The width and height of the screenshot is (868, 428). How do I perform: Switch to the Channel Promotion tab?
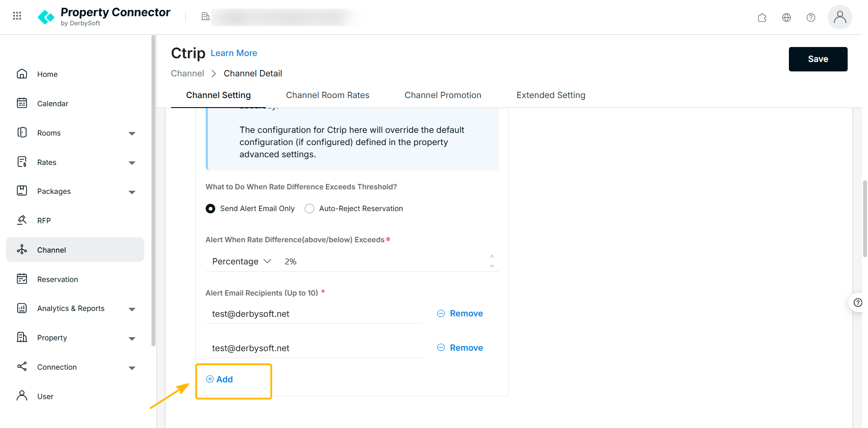click(443, 95)
